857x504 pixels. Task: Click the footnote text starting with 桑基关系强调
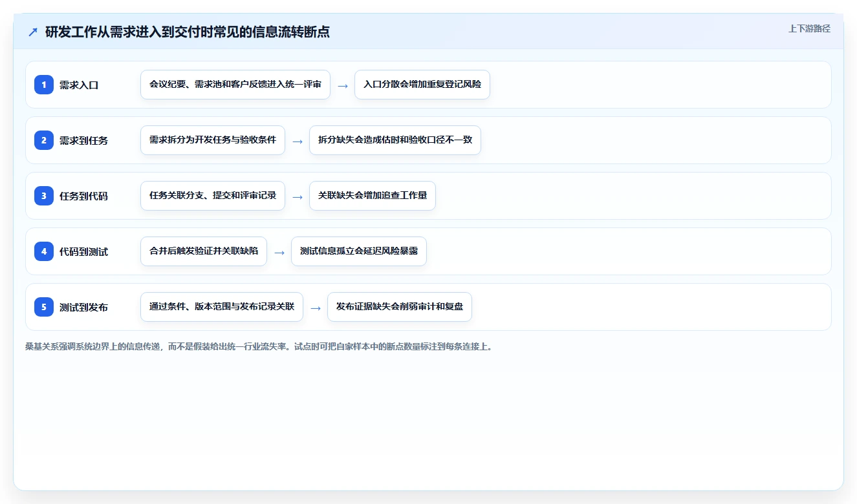(x=259, y=346)
